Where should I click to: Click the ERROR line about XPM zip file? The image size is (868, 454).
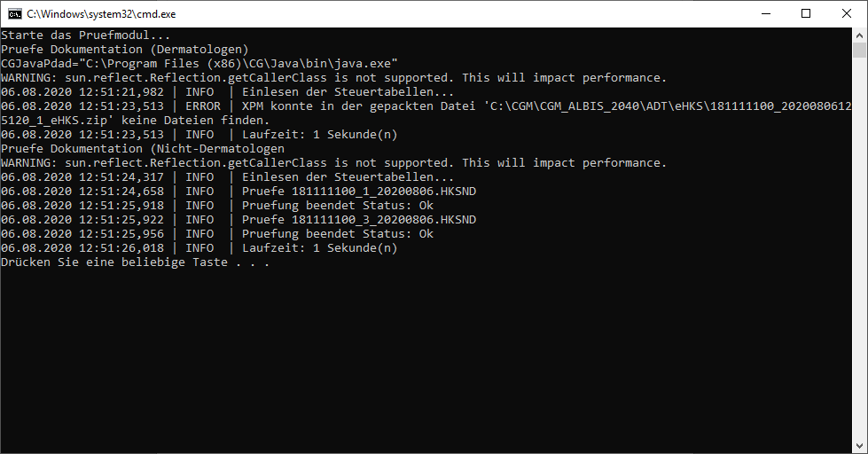(x=426, y=113)
